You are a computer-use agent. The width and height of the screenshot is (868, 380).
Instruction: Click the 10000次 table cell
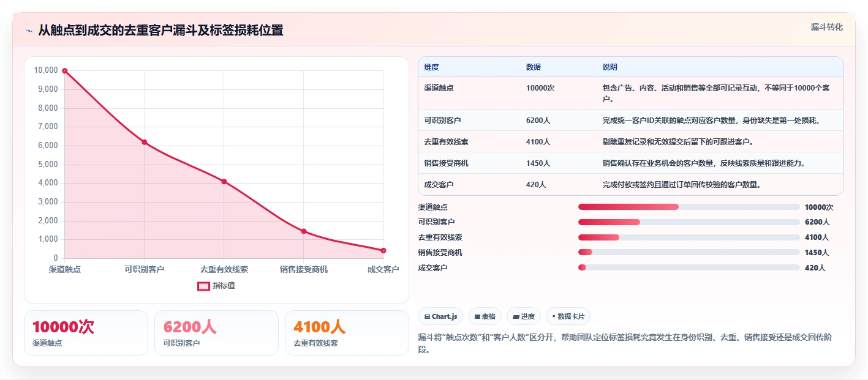[x=540, y=88]
